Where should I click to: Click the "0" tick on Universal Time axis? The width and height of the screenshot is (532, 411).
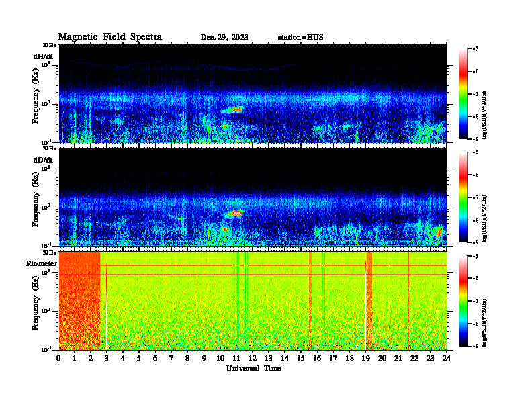tap(58, 359)
